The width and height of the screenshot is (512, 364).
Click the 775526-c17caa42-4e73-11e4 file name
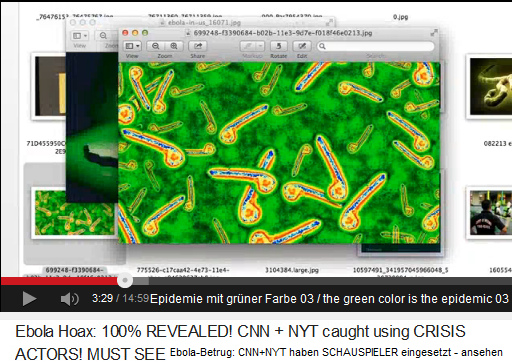coord(183,270)
